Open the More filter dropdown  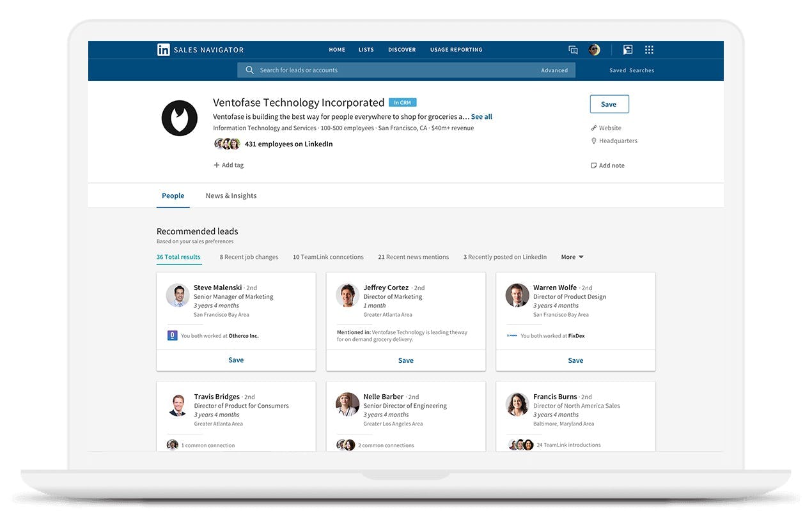click(572, 256)
